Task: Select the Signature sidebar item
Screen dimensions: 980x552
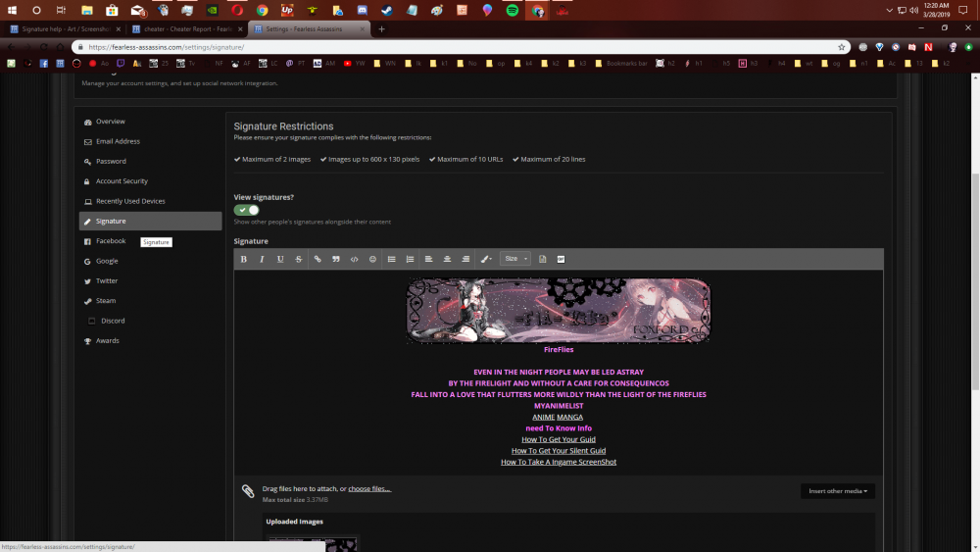Action: [151, 221]
